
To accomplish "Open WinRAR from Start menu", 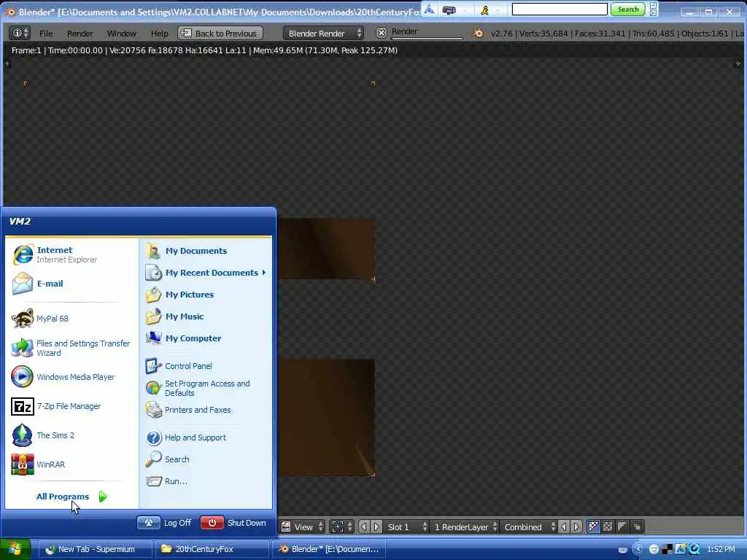I will (x=71, y=464).
